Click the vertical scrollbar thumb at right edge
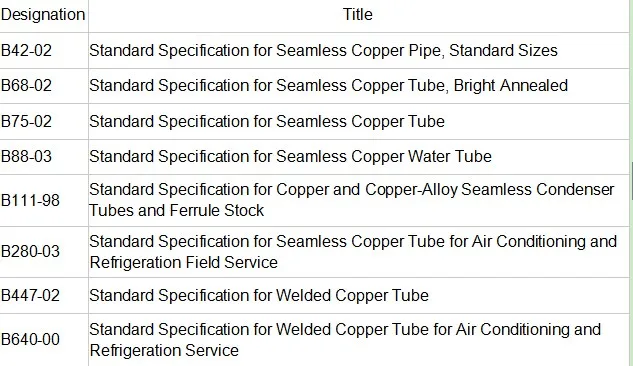This screenshot has width=633, height=366. click(632, 180)
